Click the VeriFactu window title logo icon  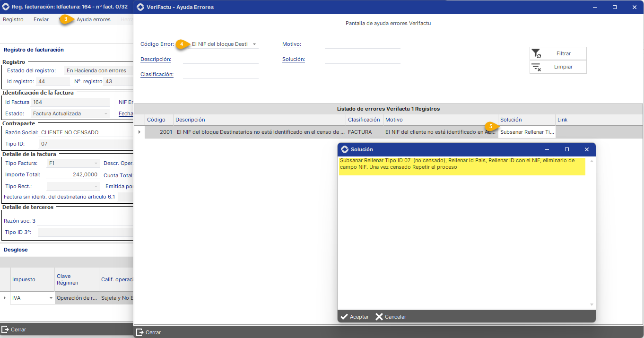tap(140, 7)
